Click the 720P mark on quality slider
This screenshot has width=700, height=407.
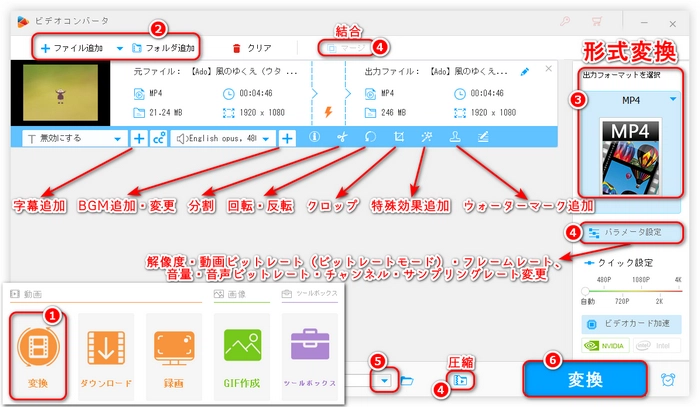(622, 301)
